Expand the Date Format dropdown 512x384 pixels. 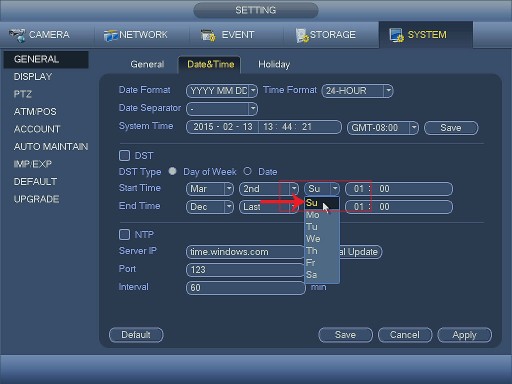click(222, 91)
